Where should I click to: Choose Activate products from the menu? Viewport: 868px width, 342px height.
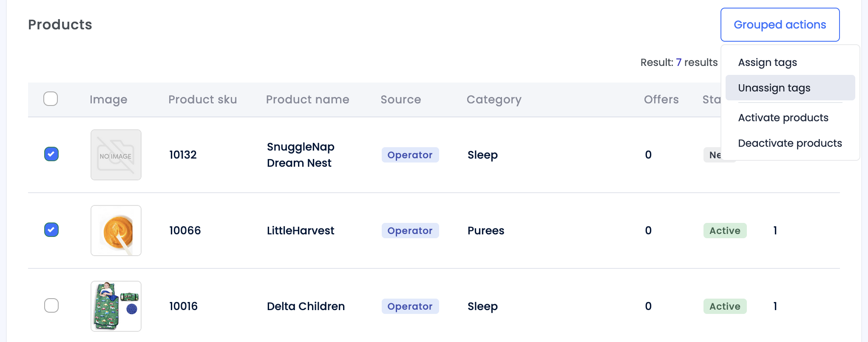[x=783, y=117]
